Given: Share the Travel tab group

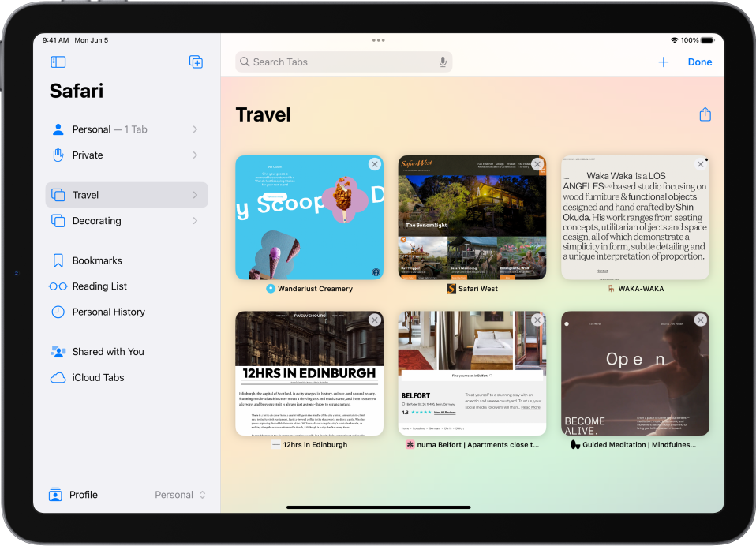Looking at the screenshot, I should pos(705,114).
